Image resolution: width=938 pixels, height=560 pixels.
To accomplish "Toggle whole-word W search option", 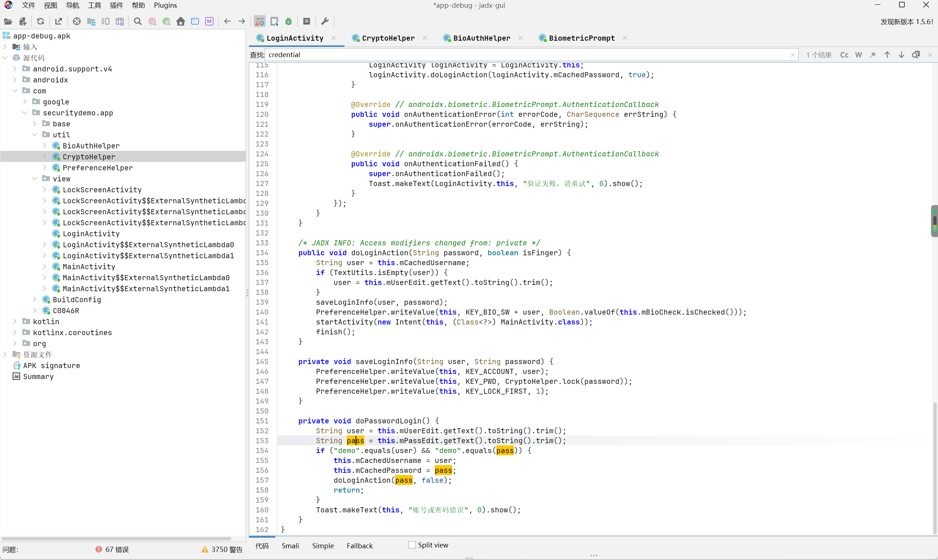I will tap(859, 55).
